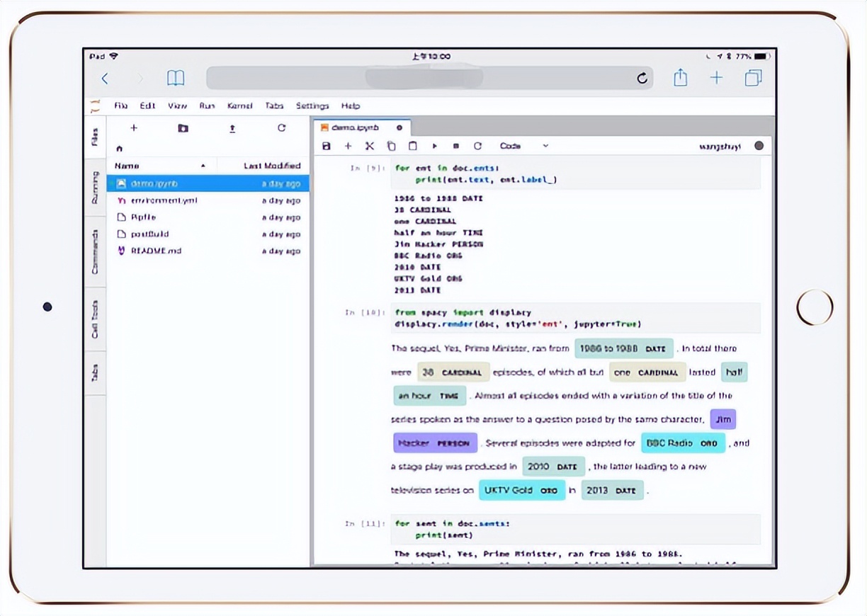Click the save notebook icon
This screenshot has height=616, width=867.
pos(327,146)
